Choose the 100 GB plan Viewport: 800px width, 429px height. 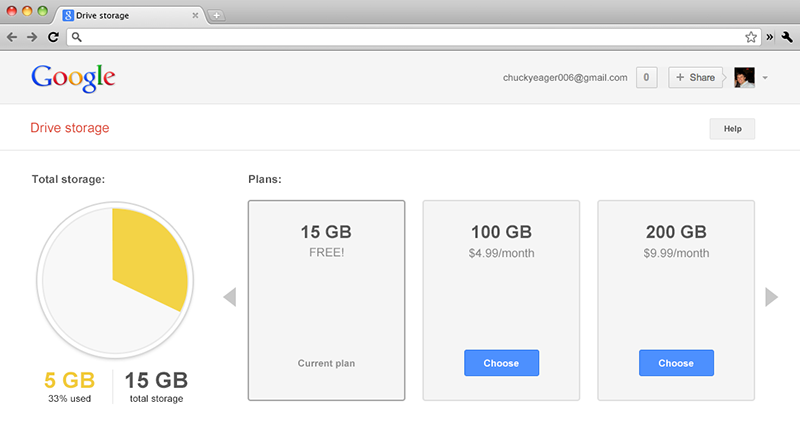[x=501, y=363]
